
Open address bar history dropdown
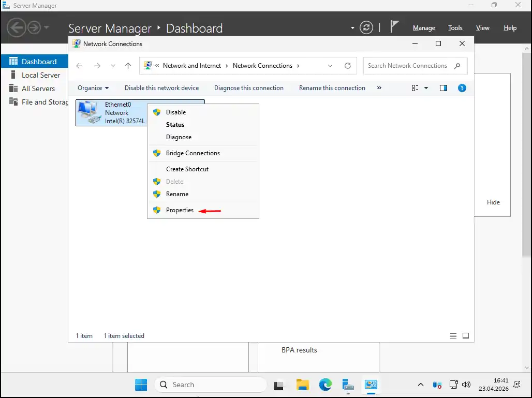pyautogui.click(x=330, y=66)
